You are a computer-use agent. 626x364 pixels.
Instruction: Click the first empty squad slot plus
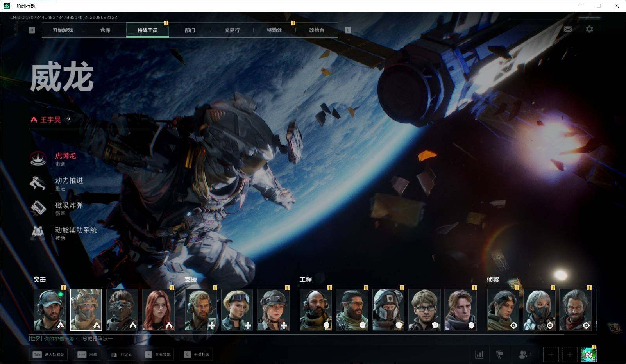(551, 355)
